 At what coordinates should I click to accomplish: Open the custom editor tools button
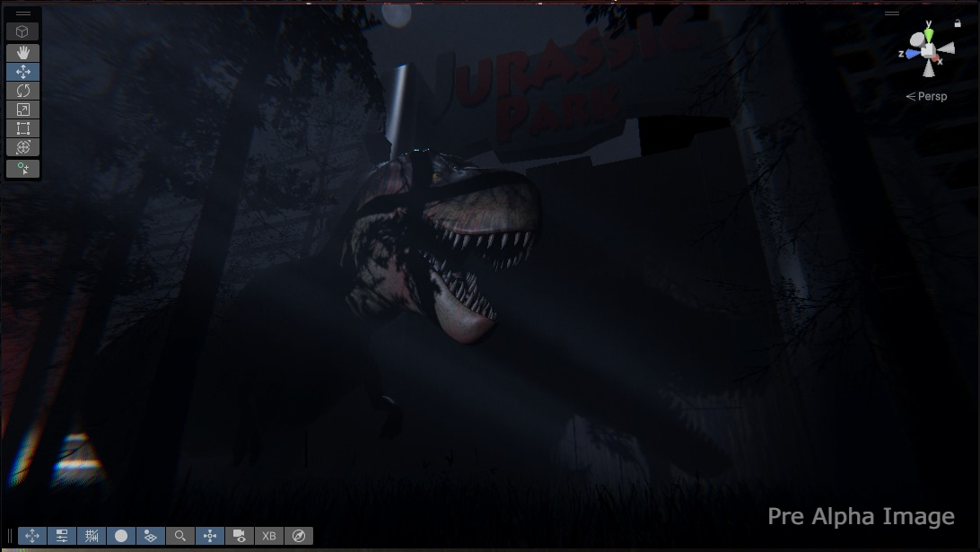click(22, 169)
